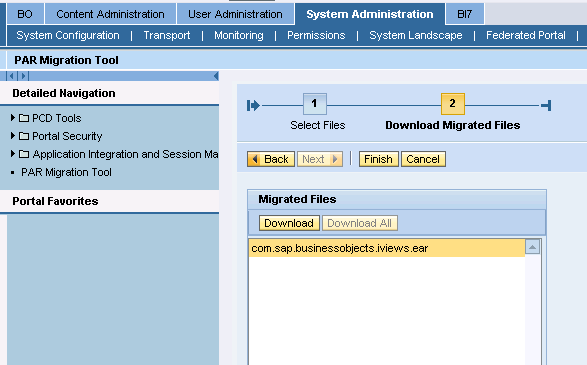587x365 pixels.
Task: Open Federated Portal submenu
Action: pos(526,35)
